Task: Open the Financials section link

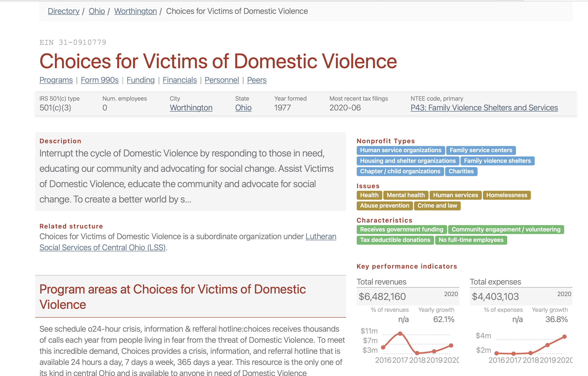Action: 180,80
